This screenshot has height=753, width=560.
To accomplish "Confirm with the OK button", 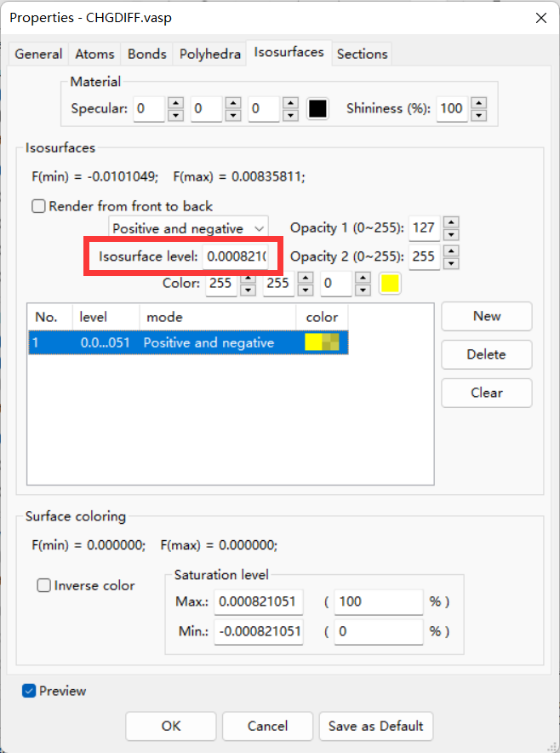I will click(171, 726).
